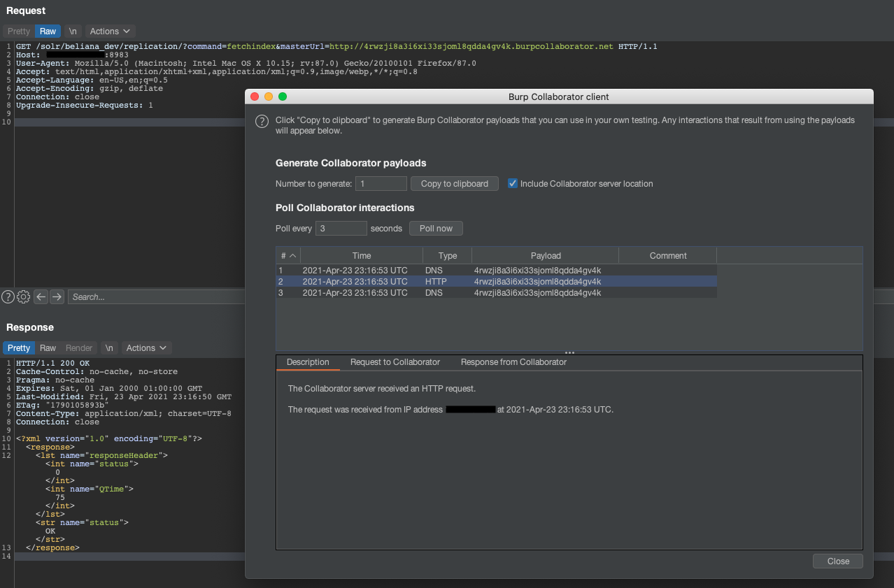
Task: Click the QTime int element in response XML
Action: pyautogui.click(x=90, y=489)
